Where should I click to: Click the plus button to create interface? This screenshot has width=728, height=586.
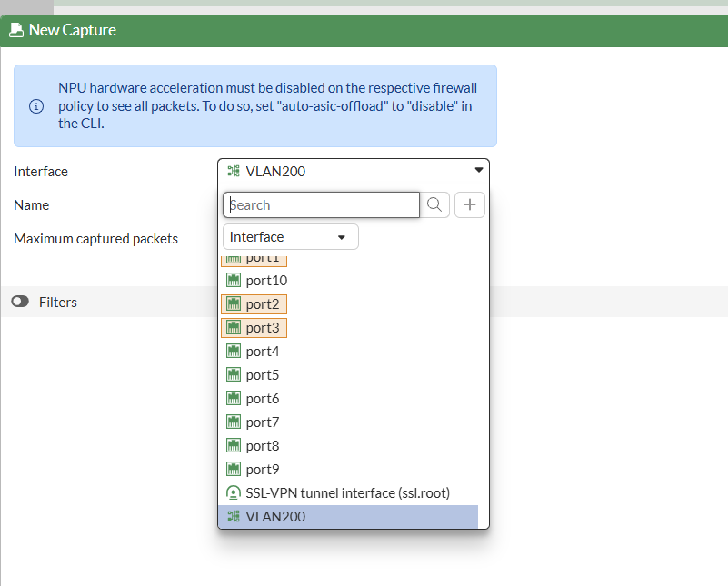point(470,205)
